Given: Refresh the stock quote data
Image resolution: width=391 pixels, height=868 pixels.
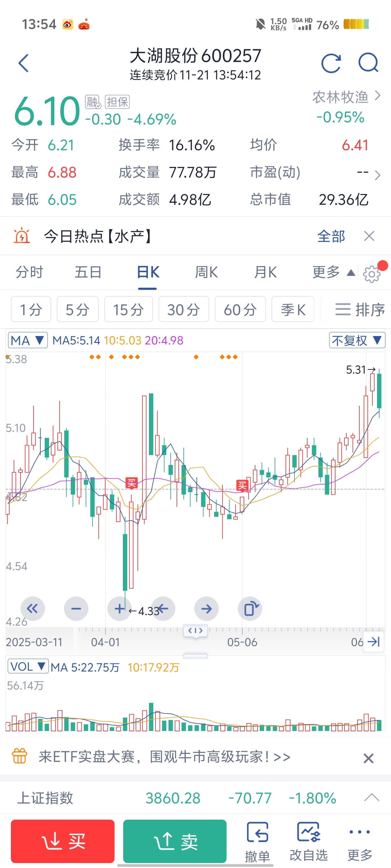Looking at the screenshot, I should coord(331,63).
